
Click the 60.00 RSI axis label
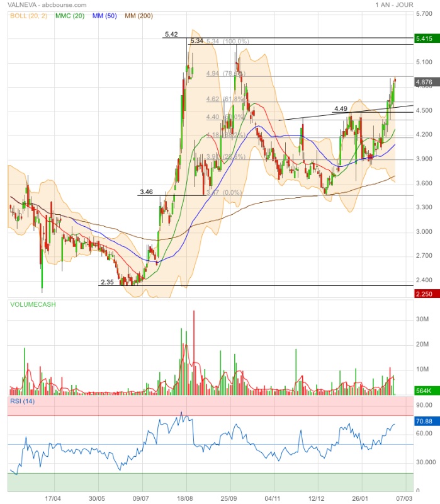pyautogui.click(x=424, y=433)
